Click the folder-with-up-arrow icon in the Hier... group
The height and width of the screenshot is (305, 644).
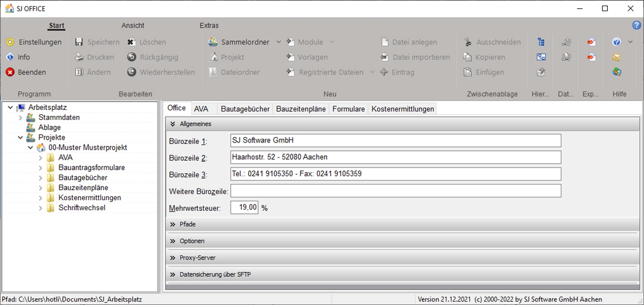pyautogui.click(x=541, y=72)
